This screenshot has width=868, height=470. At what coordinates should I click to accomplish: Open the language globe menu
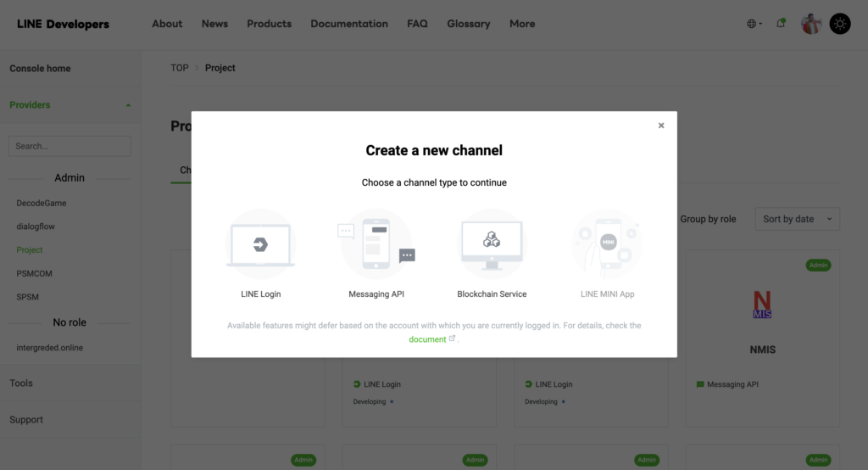(x=754, y=24)
